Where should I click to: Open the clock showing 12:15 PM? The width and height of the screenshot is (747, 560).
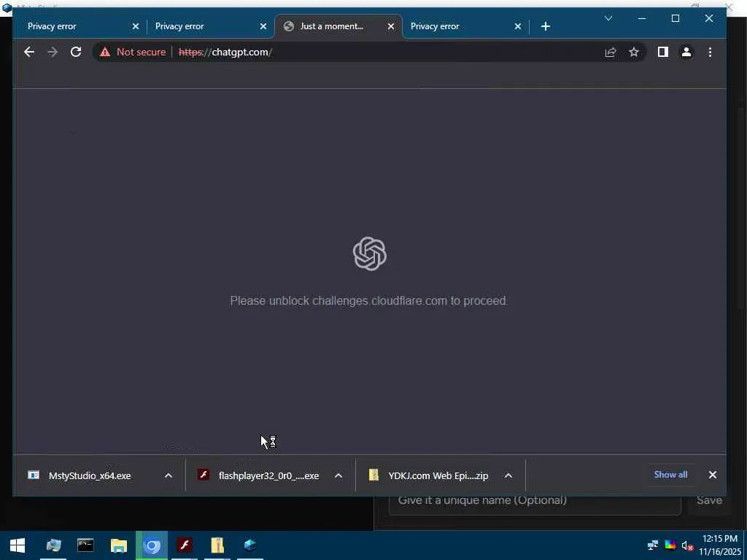point(720,545)
